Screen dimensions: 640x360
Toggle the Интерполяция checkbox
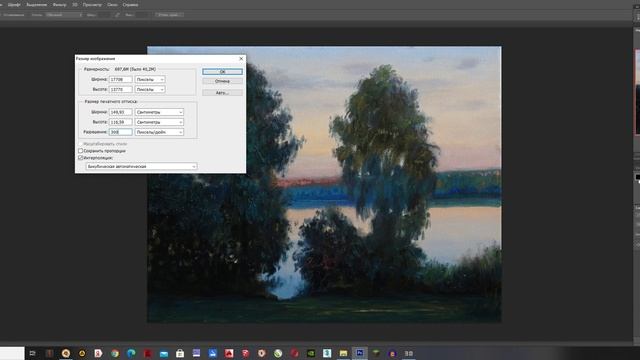80,158
